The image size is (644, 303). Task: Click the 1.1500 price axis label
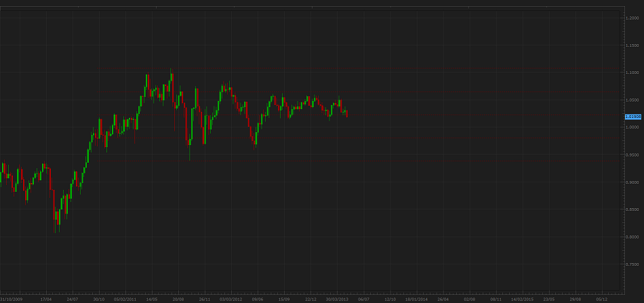point(632,45)
